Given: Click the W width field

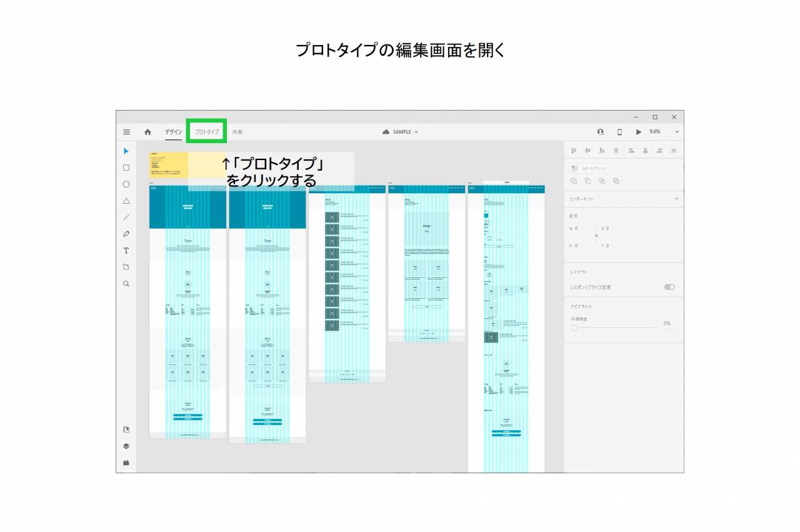Looking at the screenshot, I should (581, 229).
